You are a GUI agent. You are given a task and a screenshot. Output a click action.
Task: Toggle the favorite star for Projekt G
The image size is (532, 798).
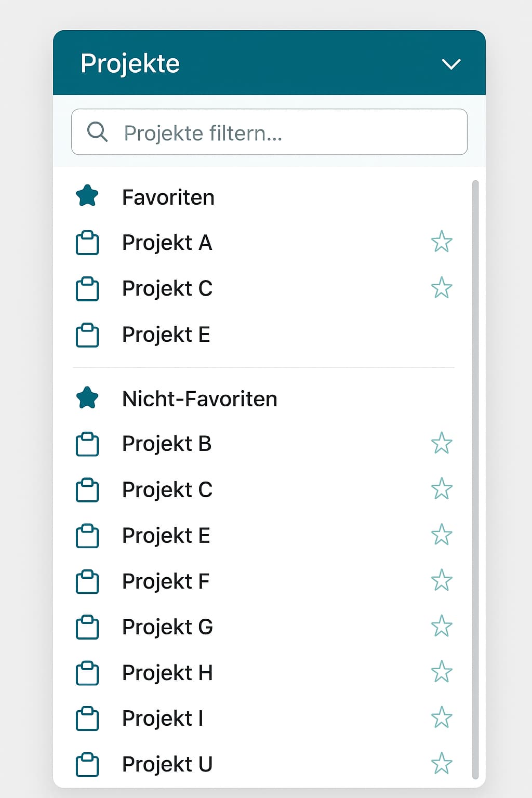442,626
